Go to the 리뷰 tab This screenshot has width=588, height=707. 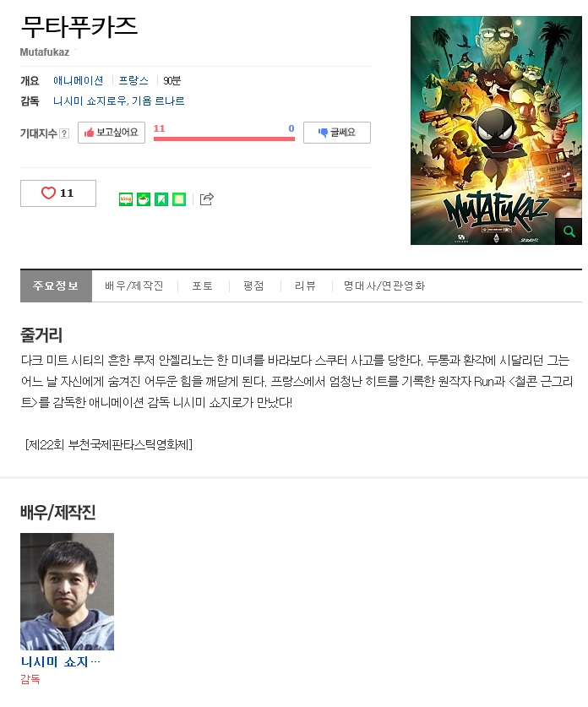coord(305,286)
